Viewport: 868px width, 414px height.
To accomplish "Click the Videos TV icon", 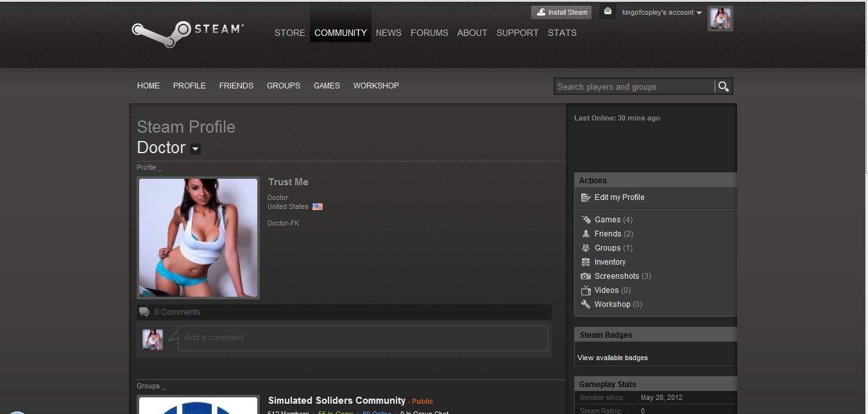I will [x=586, y=290].
